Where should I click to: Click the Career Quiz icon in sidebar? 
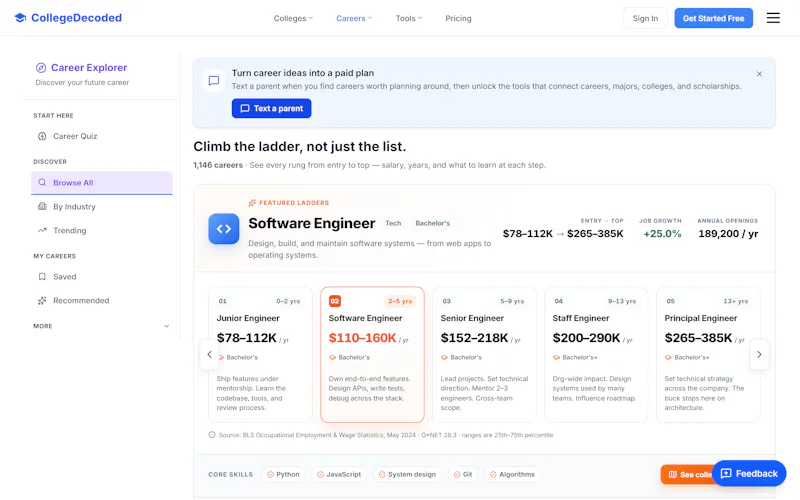[x=42, y=136]
